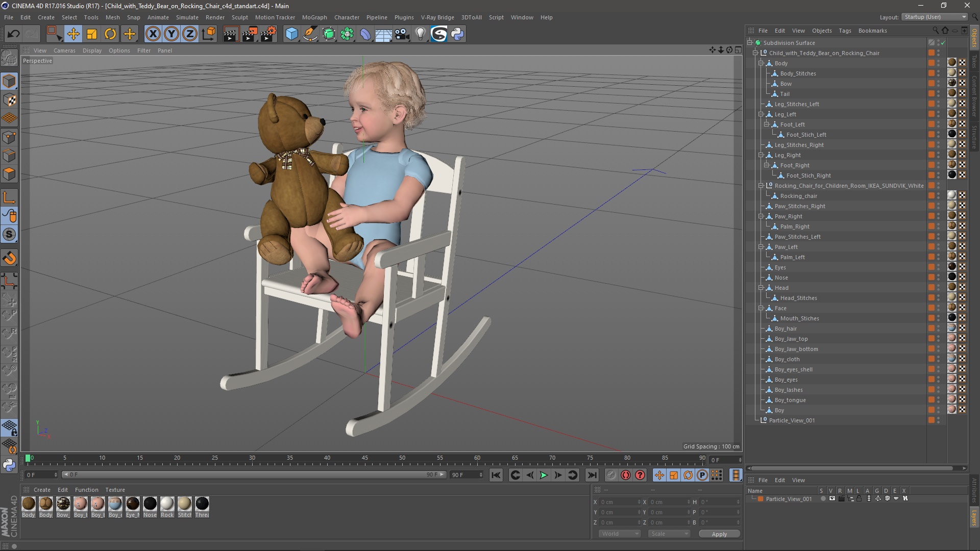980x551 pixels.
Task: Collapse Rocking_Chair_for_Children_Room group
Action: tap(761, 186)
